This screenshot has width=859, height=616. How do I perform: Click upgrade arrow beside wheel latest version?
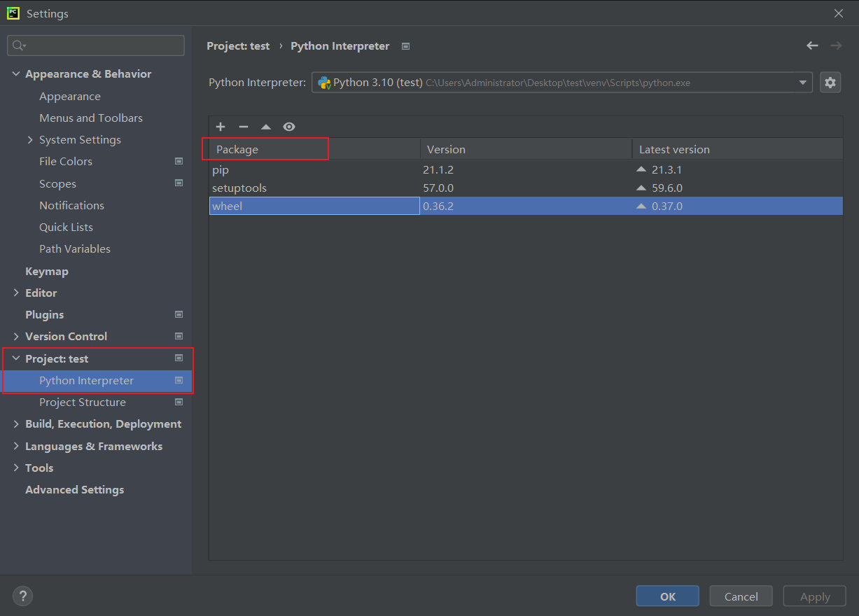pos(641,206)
